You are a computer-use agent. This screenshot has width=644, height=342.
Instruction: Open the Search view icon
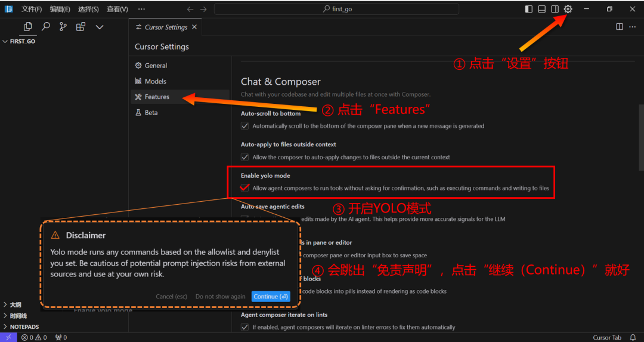[45, 27]
